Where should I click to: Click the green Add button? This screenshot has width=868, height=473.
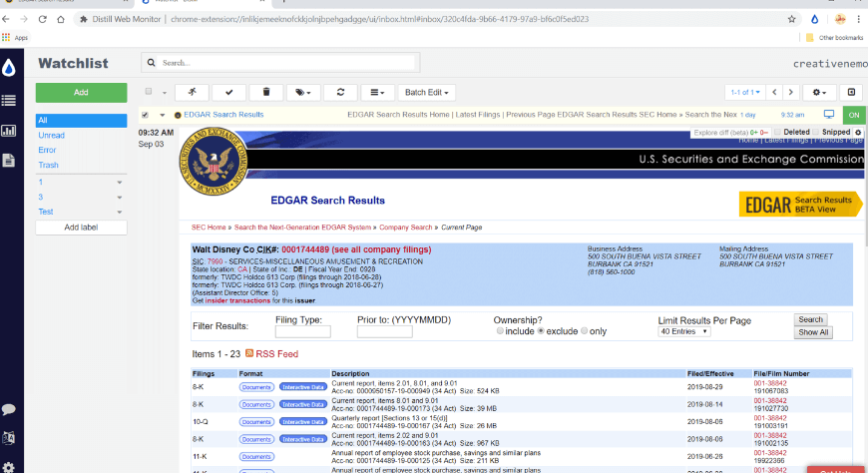click(x=81, y=92)
